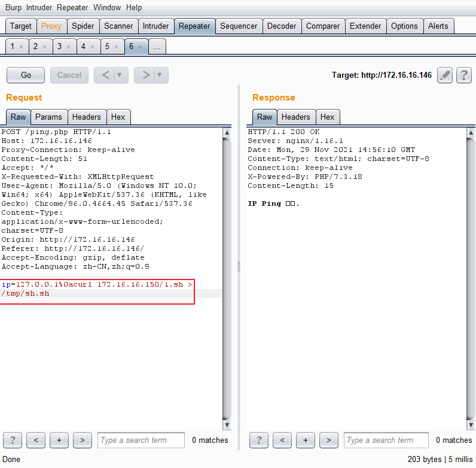Image resolution: width=476 pixels, height=468 pixels.
Task: Click Request pane scroll down arrow
Action: coord(227,425)
